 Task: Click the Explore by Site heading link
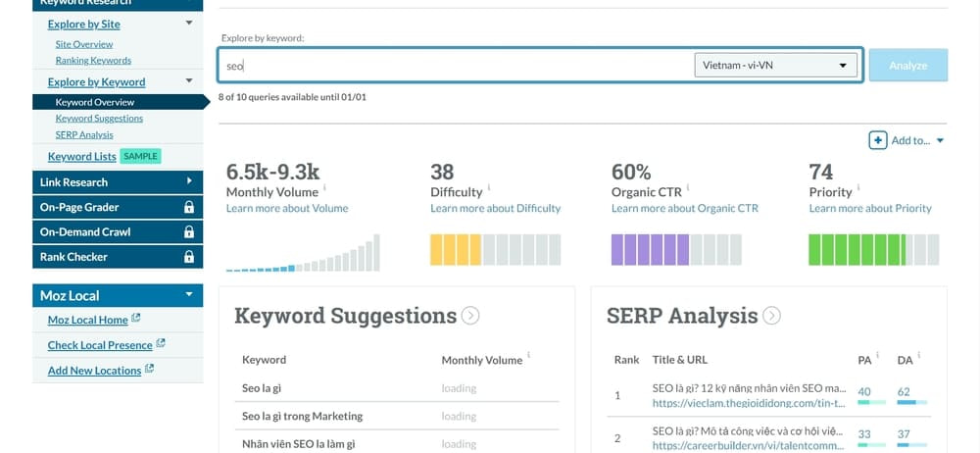tap(83, 25)
